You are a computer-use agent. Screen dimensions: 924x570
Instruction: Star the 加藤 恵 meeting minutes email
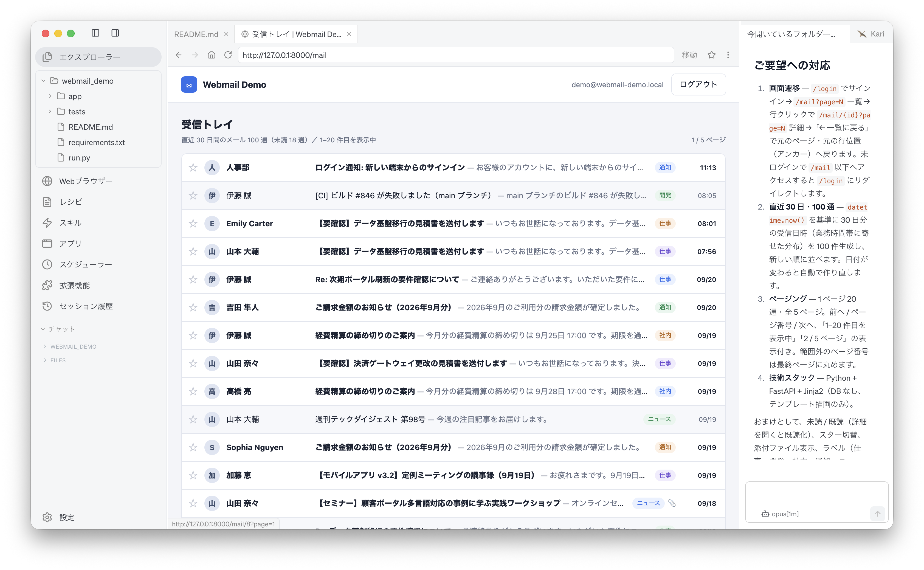193,475
